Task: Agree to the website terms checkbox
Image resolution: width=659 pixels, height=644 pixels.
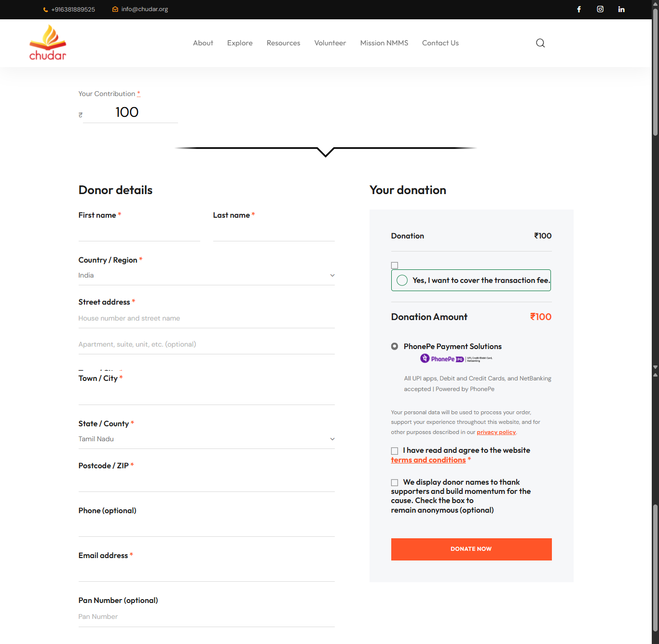Action: click(395, 451)
